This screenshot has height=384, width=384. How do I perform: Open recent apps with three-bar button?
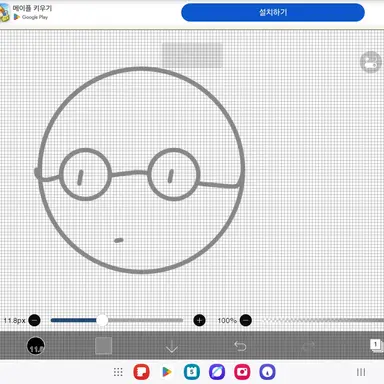361,372
